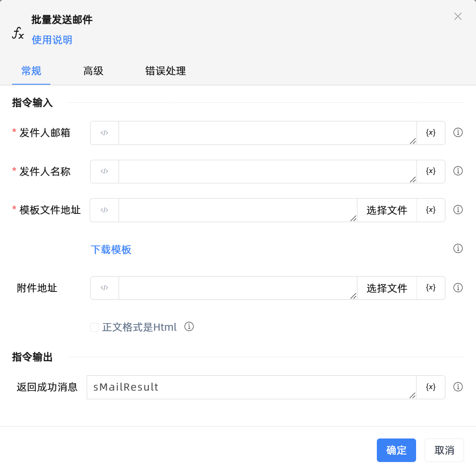Open 使用说明 link

pos(52,40)
